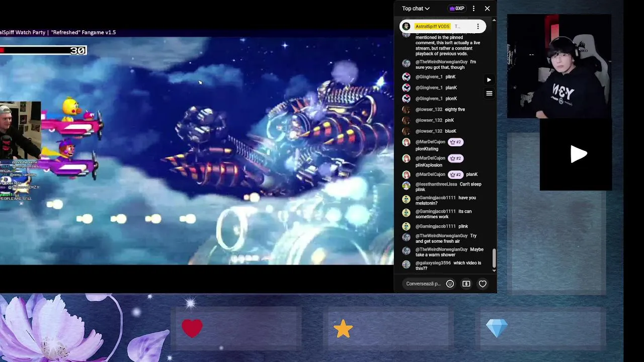
Task: Click the streamer webcam thumbnail
Action: point(559,66)
